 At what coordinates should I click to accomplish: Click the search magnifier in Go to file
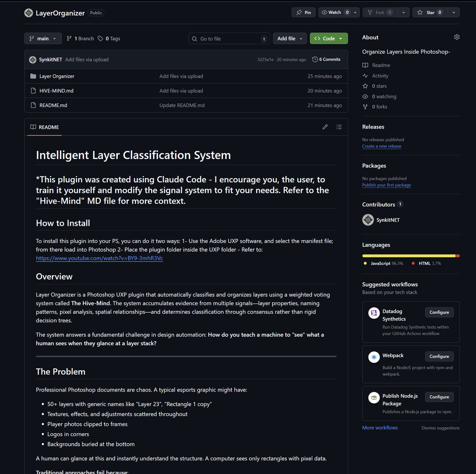pos(194,39)
